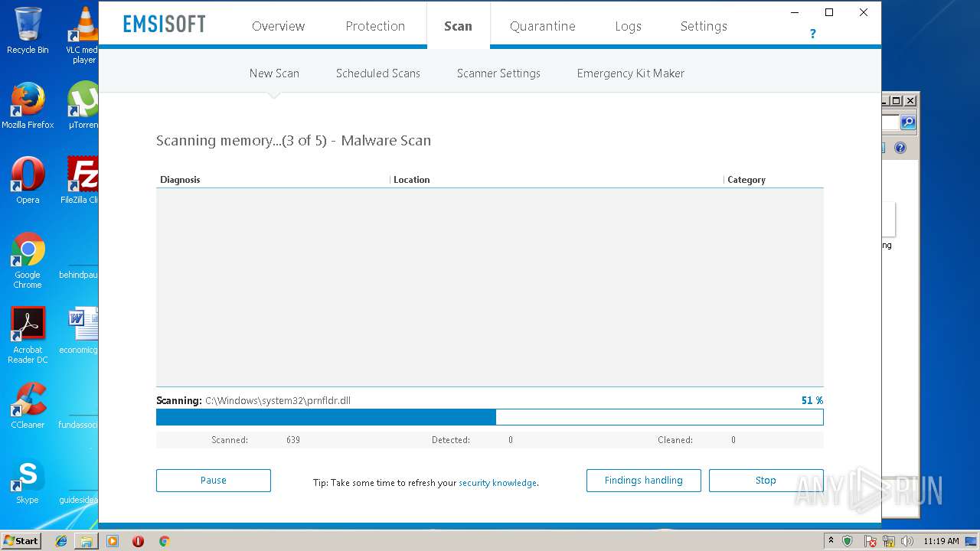Screen dimensions: 980x551
Task: Click the Location column header
Action: click(x=412, y=180)
